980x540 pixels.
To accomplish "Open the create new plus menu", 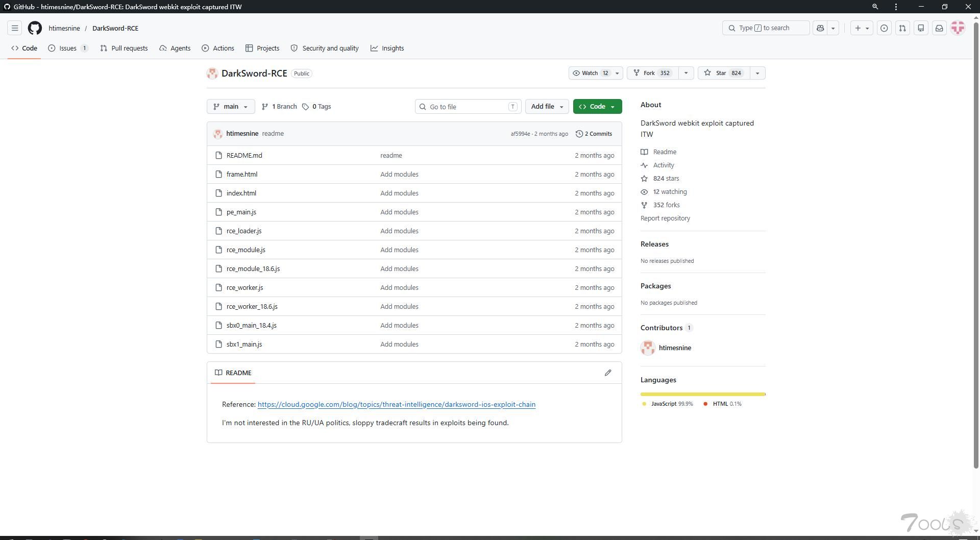I will coord(862,28).
